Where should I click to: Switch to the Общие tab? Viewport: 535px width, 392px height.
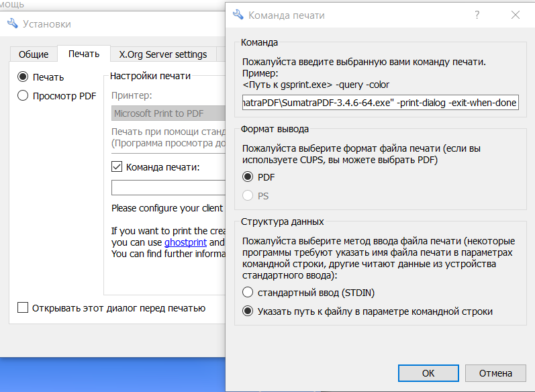34,54
